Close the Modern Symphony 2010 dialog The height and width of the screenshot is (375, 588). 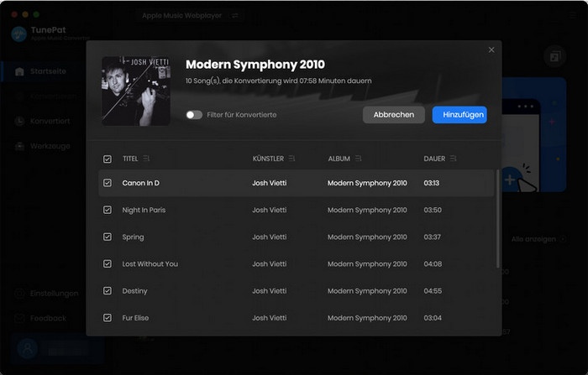click(491, 49)
